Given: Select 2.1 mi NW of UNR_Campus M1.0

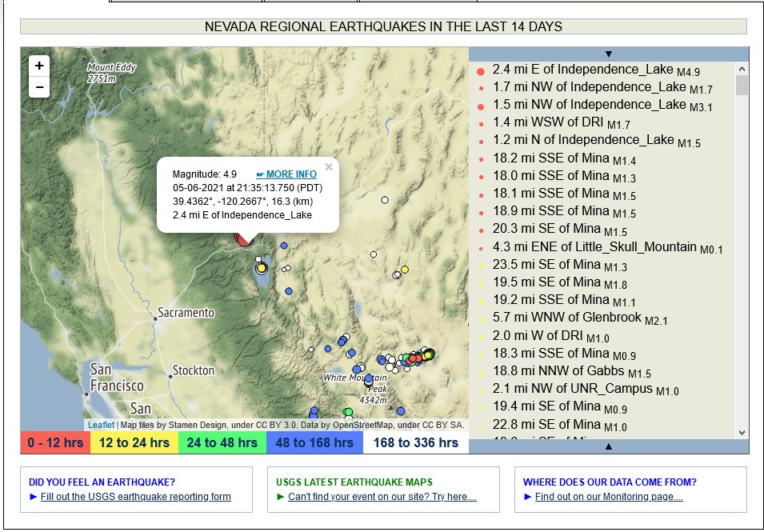Looking at the screenshot, I should [585, 390].
